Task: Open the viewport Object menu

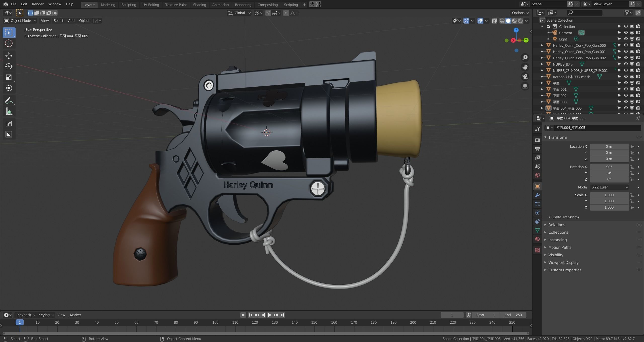Action: pyautogui.click(x=84, y=21)
